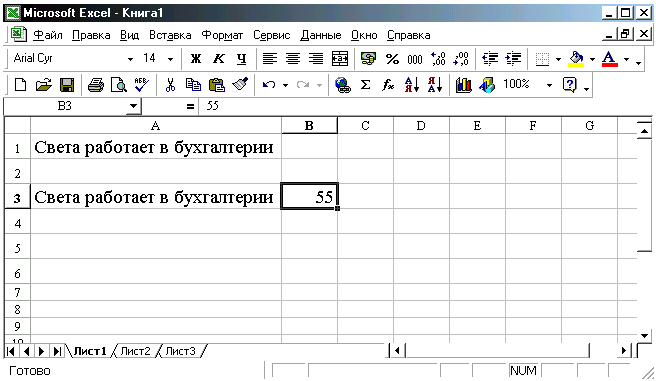This screenshot has height=381, width=656.
Task: Merge and center cells icon
Action: tap(339, 59)
